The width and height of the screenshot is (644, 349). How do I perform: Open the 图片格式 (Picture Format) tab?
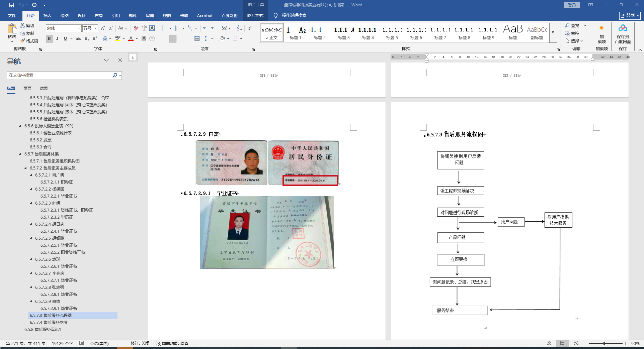click(x=255, y=16)
